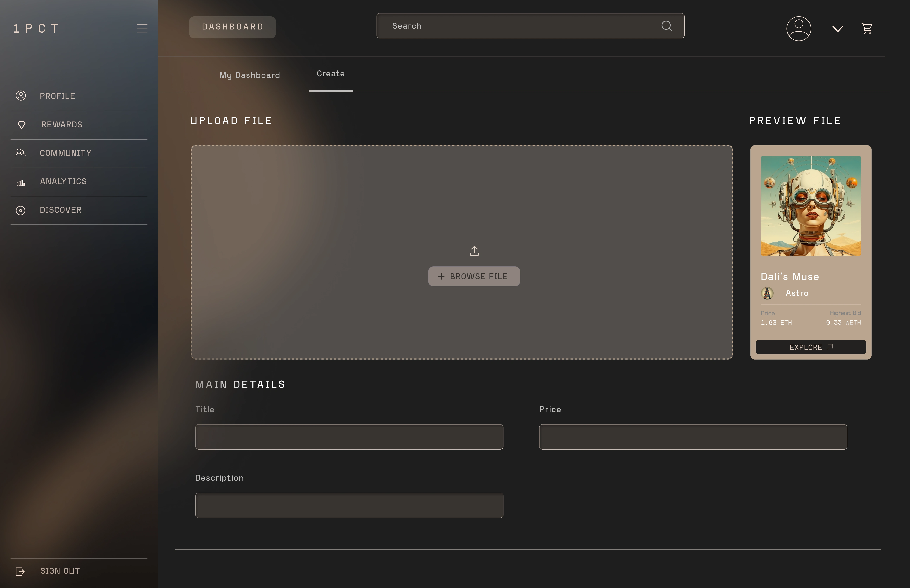Click the sign out arrow icon
910x588 pixels.
click(x=20, y=571)
